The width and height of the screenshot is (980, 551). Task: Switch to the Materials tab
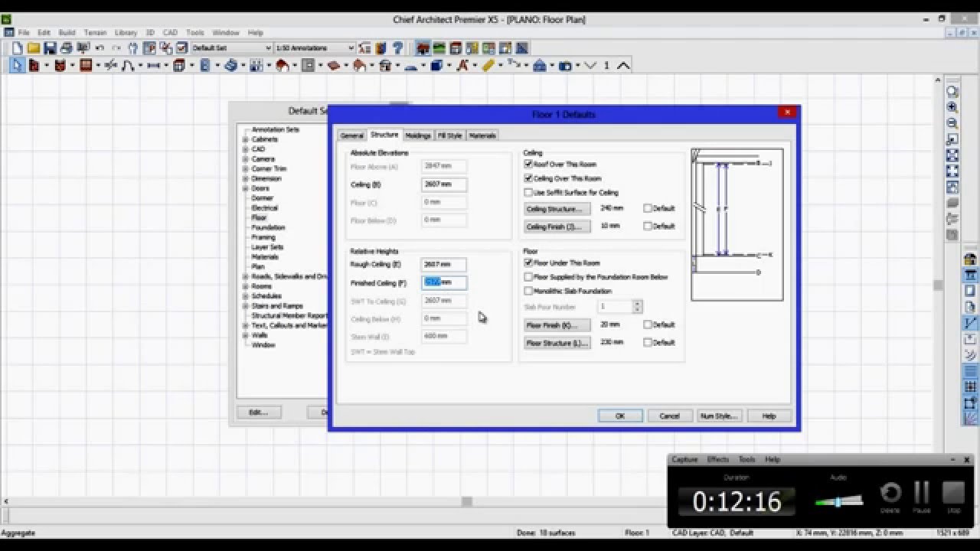pyautogui.click(x=482, y=135)
